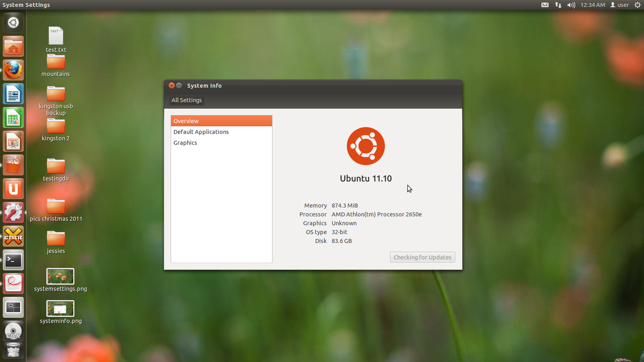The height and width of the screenshot is (362, 644).
Task: Open LibreOffice Calc from the launcher
Action: (x=13, y=118)
